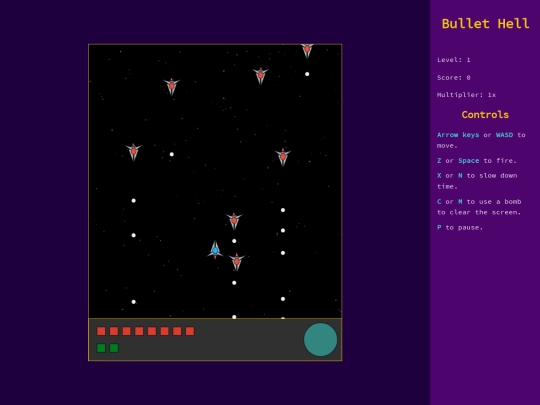This screenshot has width=540, height=405.
Task: Click the blue player ship
Action: point(215,250)
